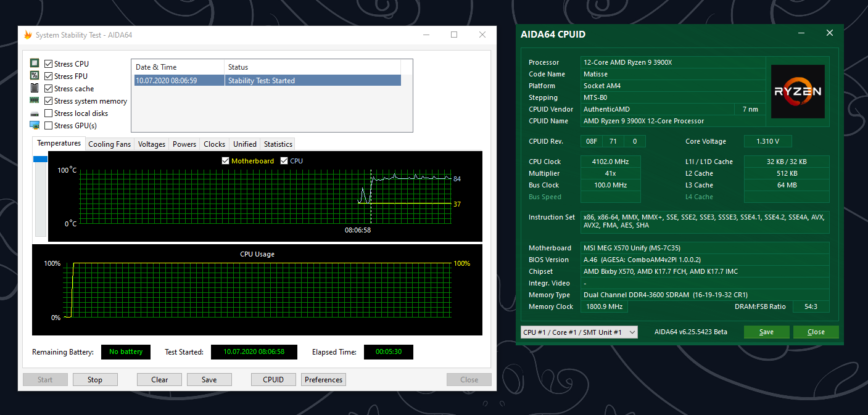The height and width of the screenshot is (415, 868).
Task: Select the Stability Test: Started log row
Action: point(268,80)
